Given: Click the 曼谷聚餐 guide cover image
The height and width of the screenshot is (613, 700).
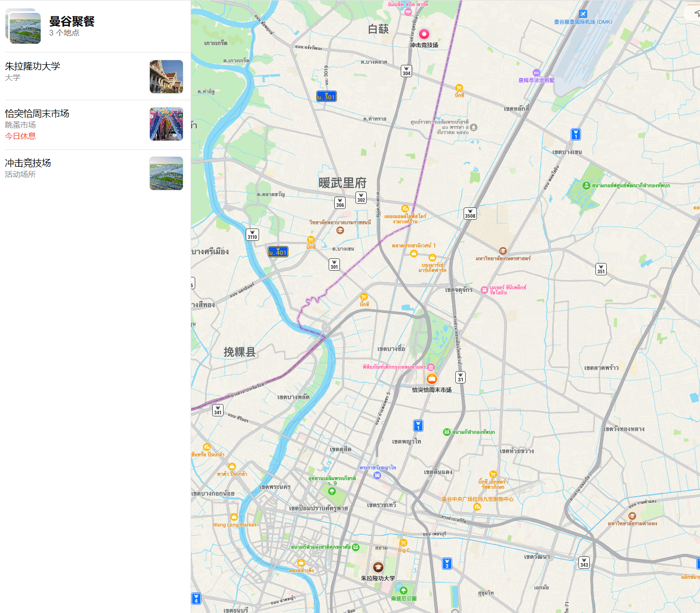Looking at the screenshot, I should click(x=24, y=27).
